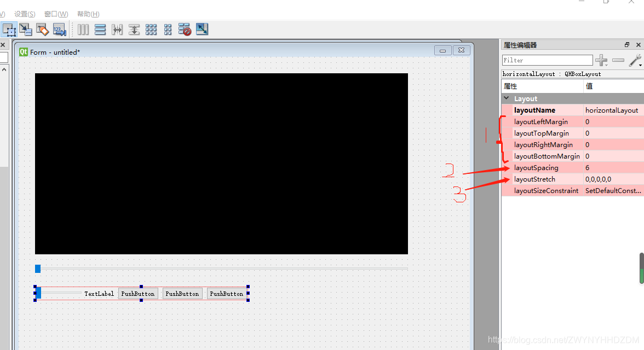Edit the layoutStretch value 0,0,0,0,0
The image size is (644, 350).
pos(613,179)
